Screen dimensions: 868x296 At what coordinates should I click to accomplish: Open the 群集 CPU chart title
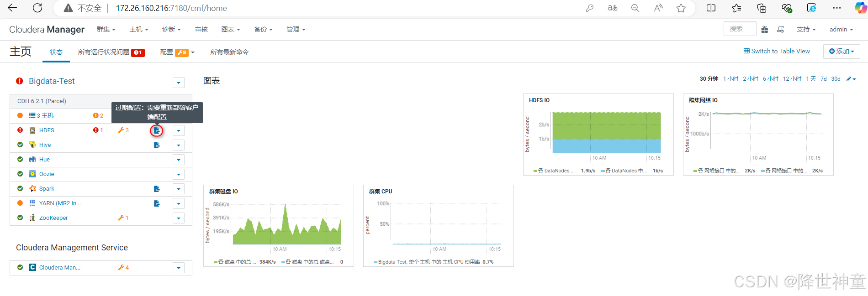pyautogui.click(x=380, y=192)
